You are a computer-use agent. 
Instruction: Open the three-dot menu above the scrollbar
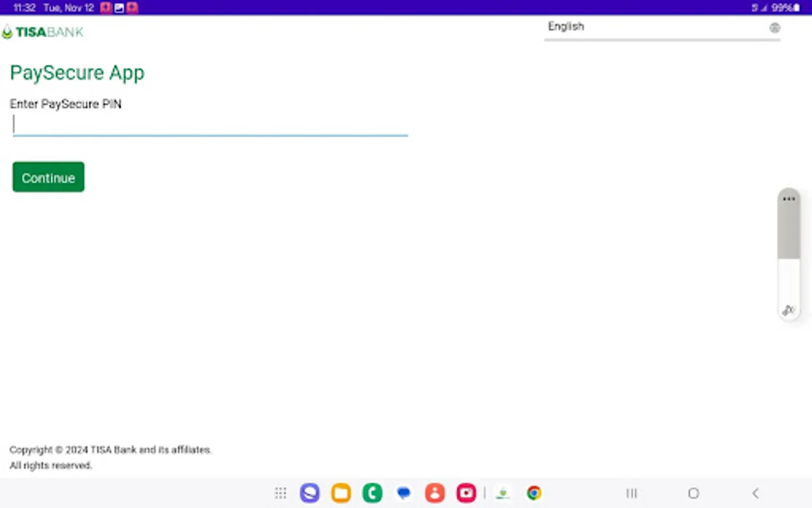789,198
